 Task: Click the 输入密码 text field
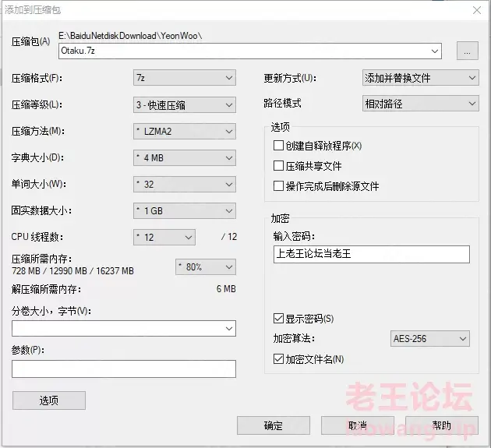tap(372, 254)
